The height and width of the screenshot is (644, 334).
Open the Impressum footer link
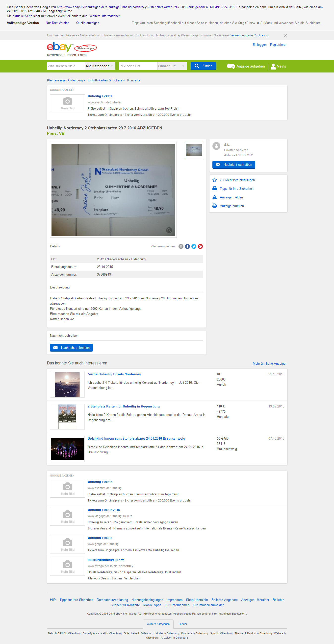(x=174, y=600)
